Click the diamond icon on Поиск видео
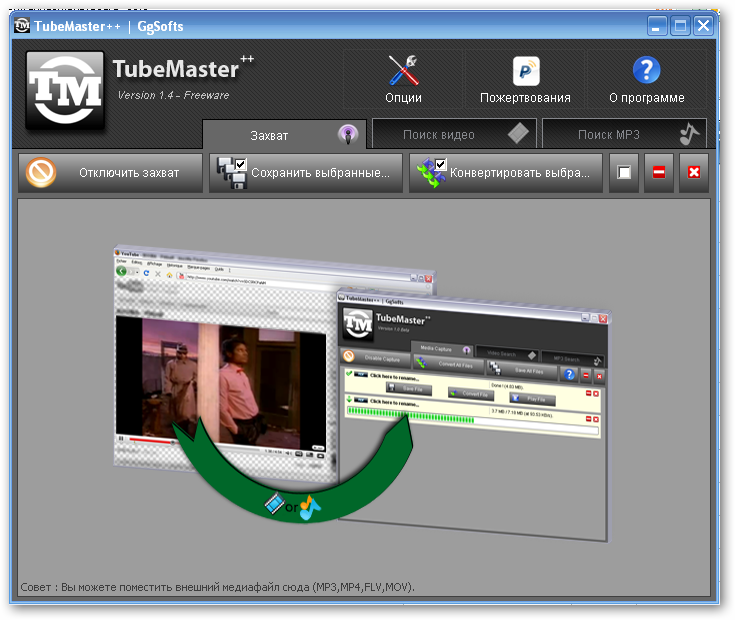Viewport: 735px width, 620px height. 518,134
